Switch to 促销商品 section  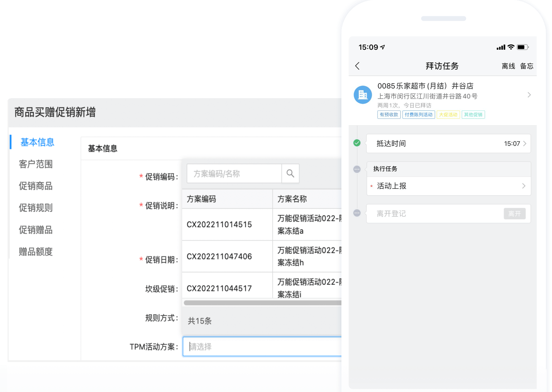[x=36, y=186]
